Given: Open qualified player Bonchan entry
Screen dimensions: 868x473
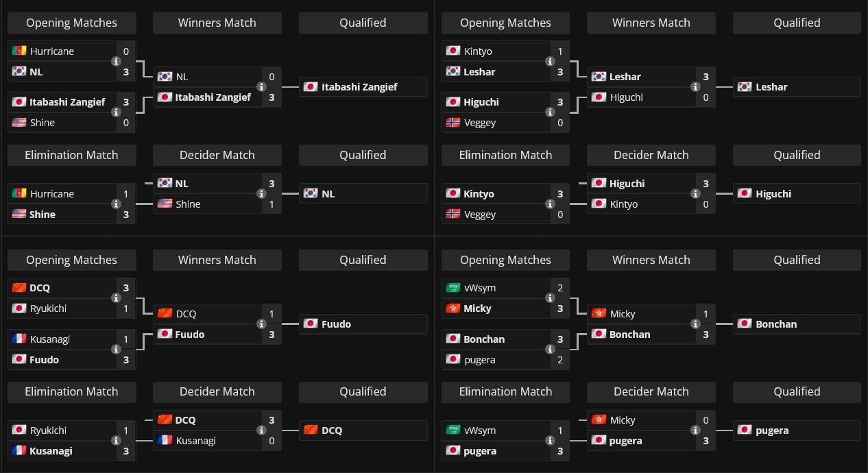Looking at the screenshot, I should (776, 324).
